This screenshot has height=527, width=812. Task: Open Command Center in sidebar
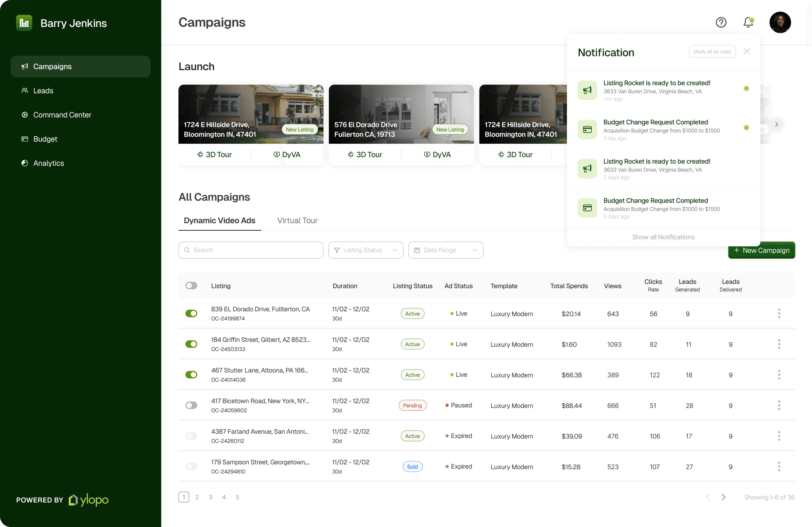[x=62, y=115]
